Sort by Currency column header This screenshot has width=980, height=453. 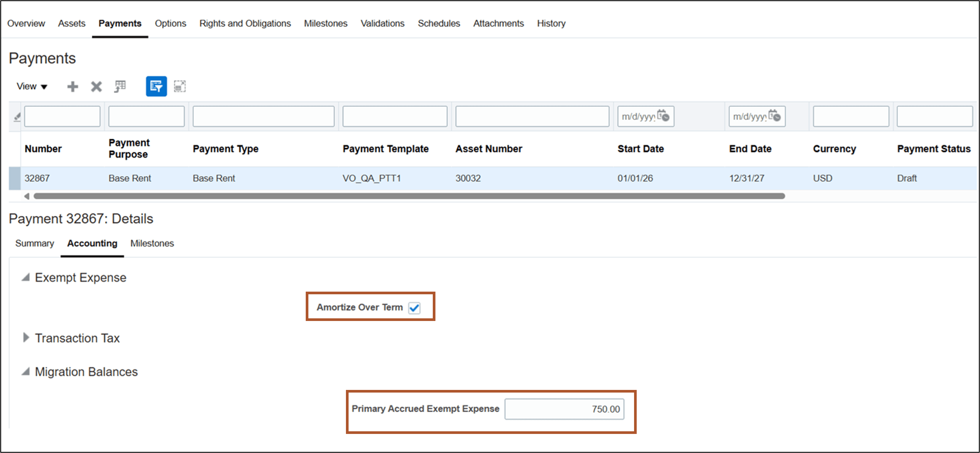click(x=834, y=149)
